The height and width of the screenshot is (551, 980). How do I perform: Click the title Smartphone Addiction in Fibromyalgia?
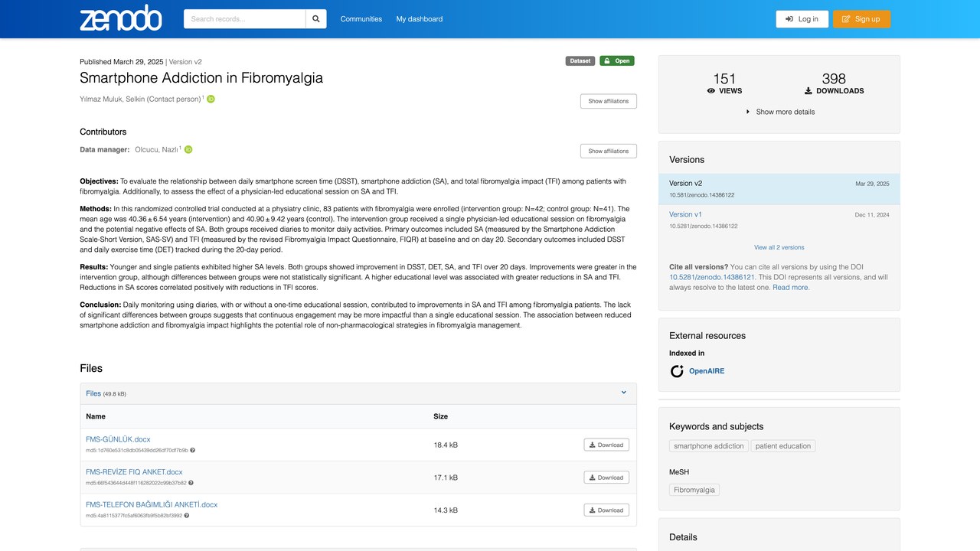tap(201, 78)
